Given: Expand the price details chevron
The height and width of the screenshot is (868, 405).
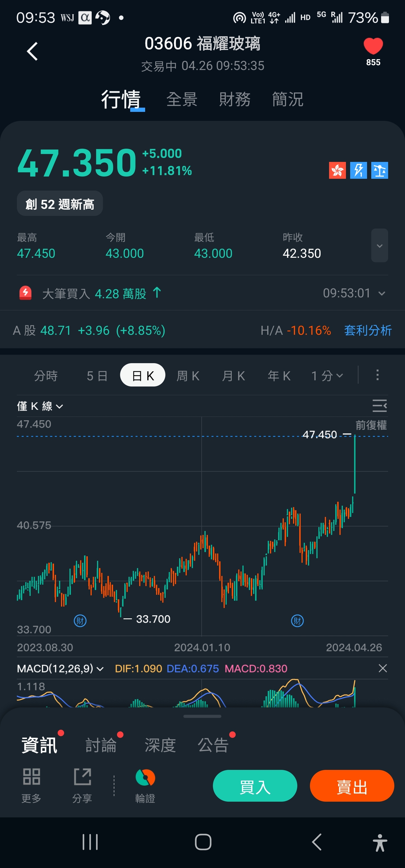Looking at the screenshot, I should coord(379,246).
